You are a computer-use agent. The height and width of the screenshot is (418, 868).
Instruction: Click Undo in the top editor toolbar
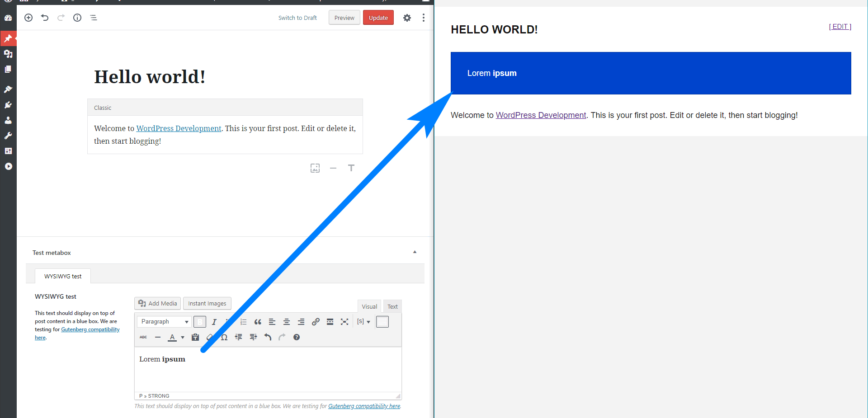(x=45, y=18)
